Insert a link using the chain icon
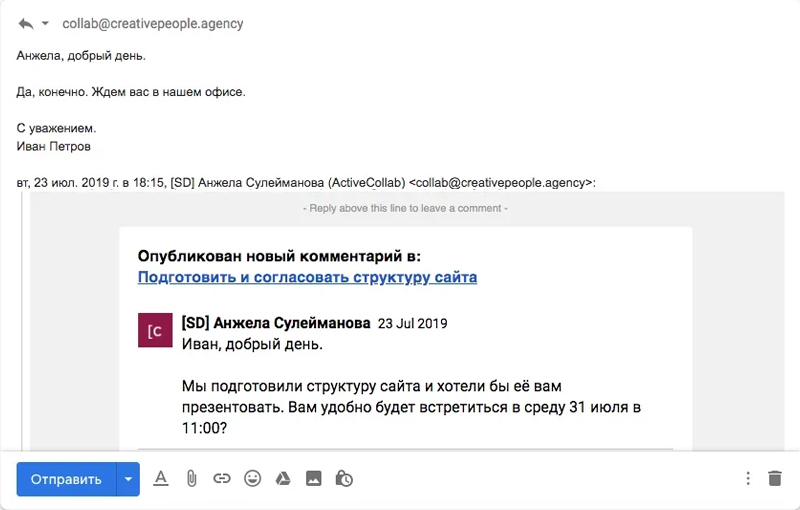The width and height of the screenshot is (800, 510). pyautogui.click(x=222, y=479)
